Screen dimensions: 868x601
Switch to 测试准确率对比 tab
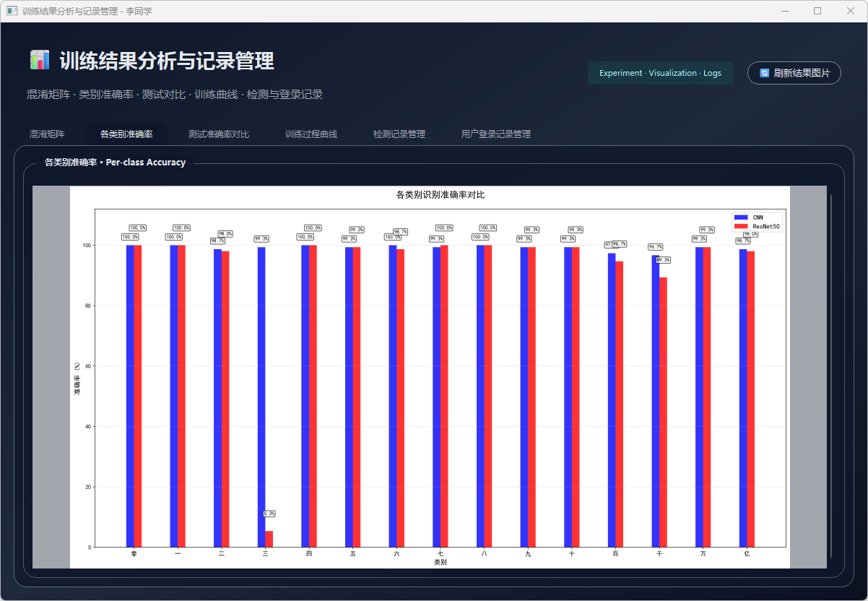click(x=219, y=134)
